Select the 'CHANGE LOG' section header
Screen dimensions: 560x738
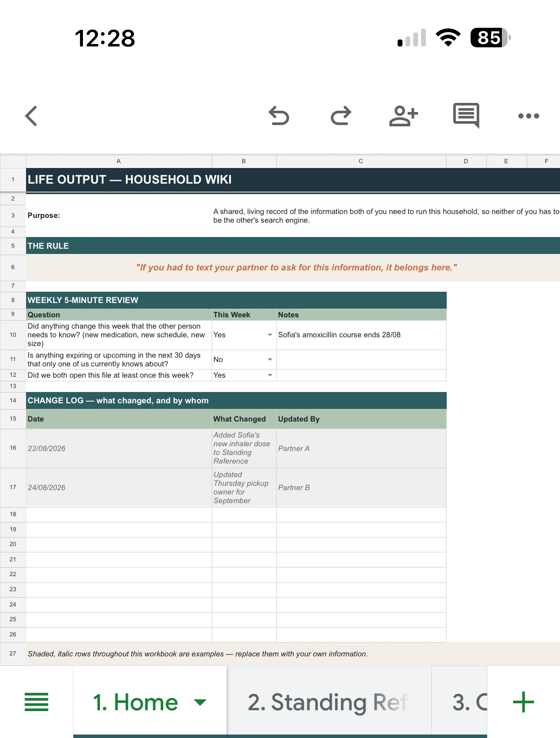tap(236, 400)
